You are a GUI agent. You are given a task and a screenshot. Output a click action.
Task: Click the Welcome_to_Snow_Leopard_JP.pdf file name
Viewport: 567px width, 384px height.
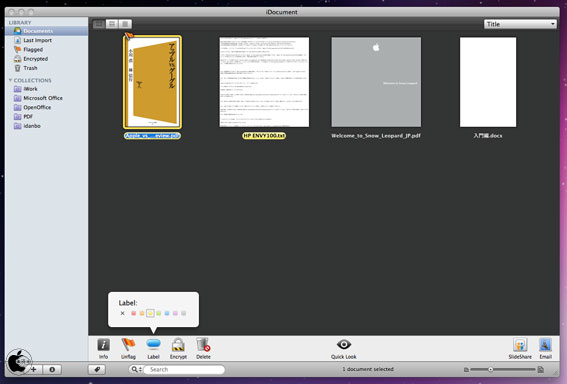coord(376,136)
